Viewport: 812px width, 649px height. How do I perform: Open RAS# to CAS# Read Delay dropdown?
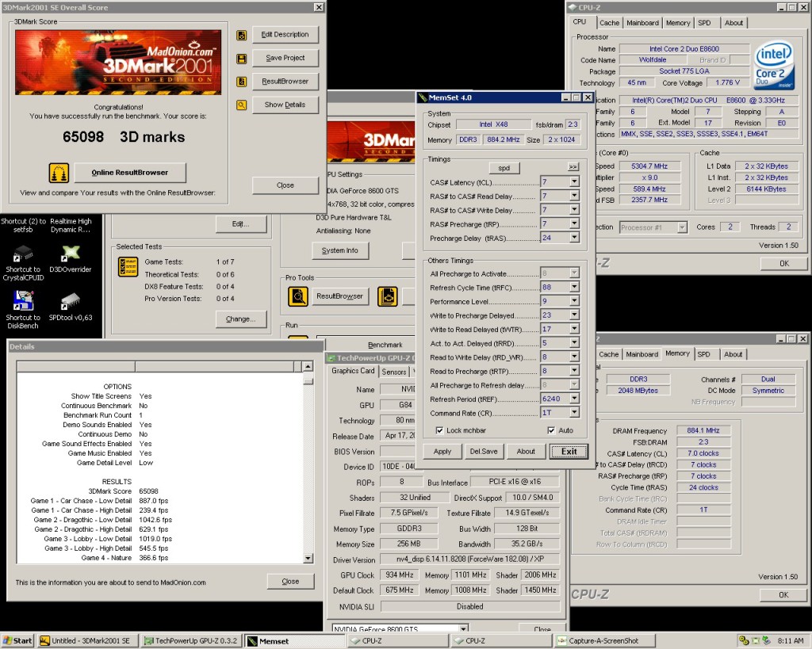pyautogui.click(x=574, y=196)
